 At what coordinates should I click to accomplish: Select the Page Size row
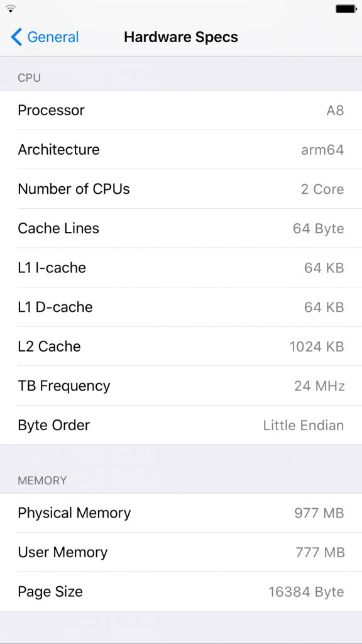[x=181, y=592]
